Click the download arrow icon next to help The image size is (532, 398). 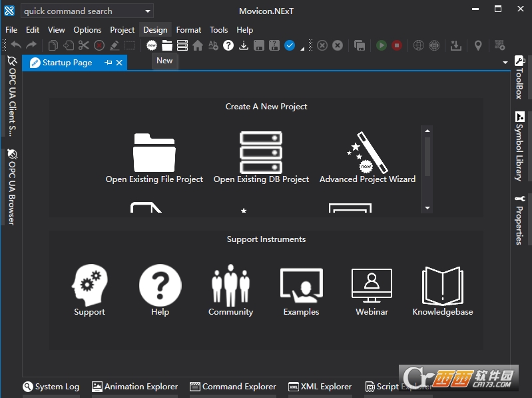[244, 45]
